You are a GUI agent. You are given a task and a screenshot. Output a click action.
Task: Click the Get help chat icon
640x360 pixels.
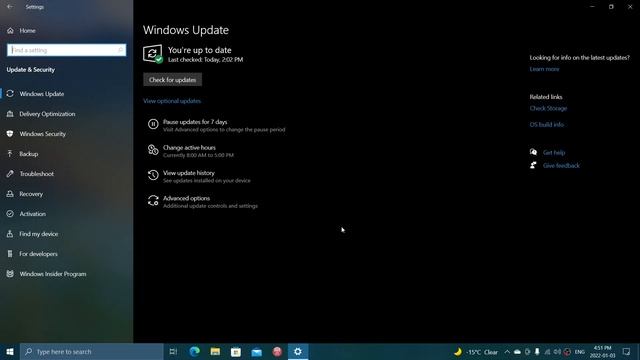[533, 152]
